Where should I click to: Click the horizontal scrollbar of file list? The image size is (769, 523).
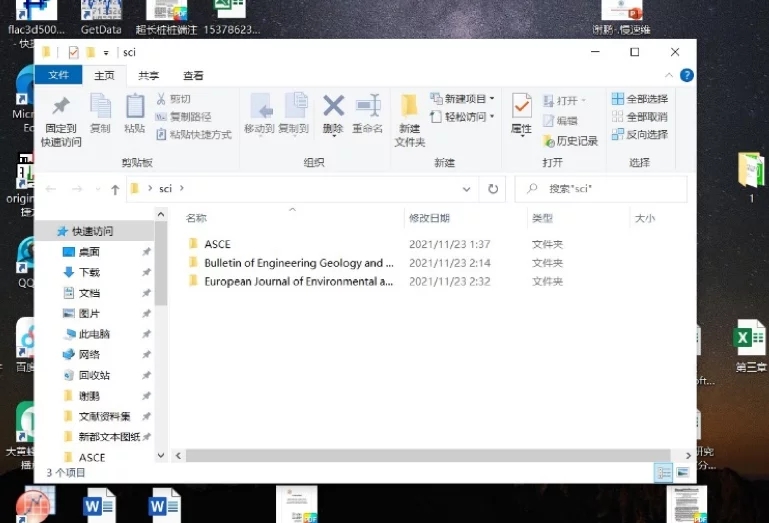tap(428, 455)
